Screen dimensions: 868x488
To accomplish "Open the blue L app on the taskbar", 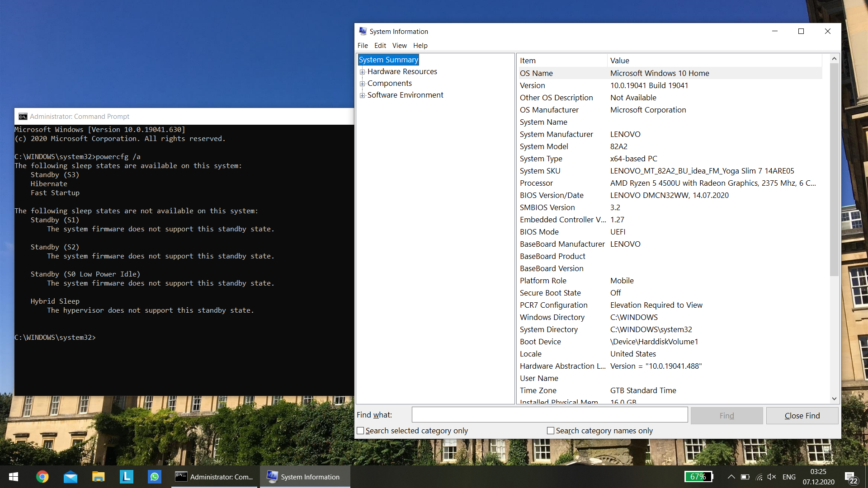I will [127, 477].
